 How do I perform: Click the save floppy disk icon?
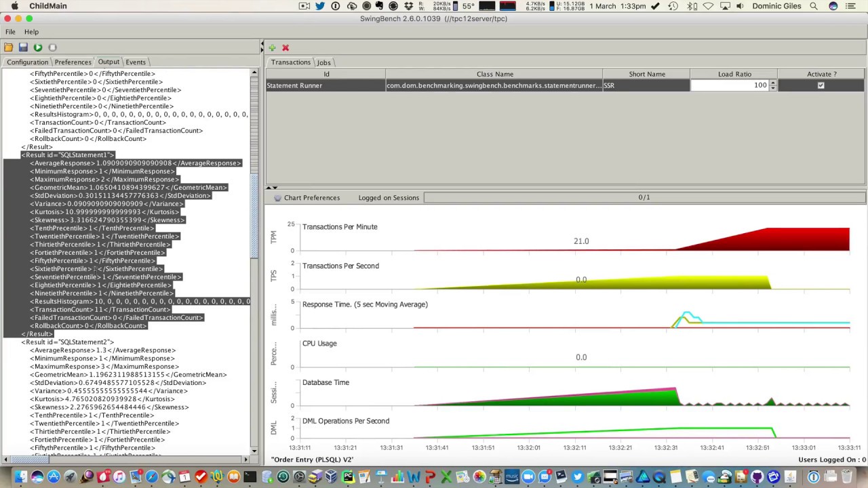pos(23,47)
